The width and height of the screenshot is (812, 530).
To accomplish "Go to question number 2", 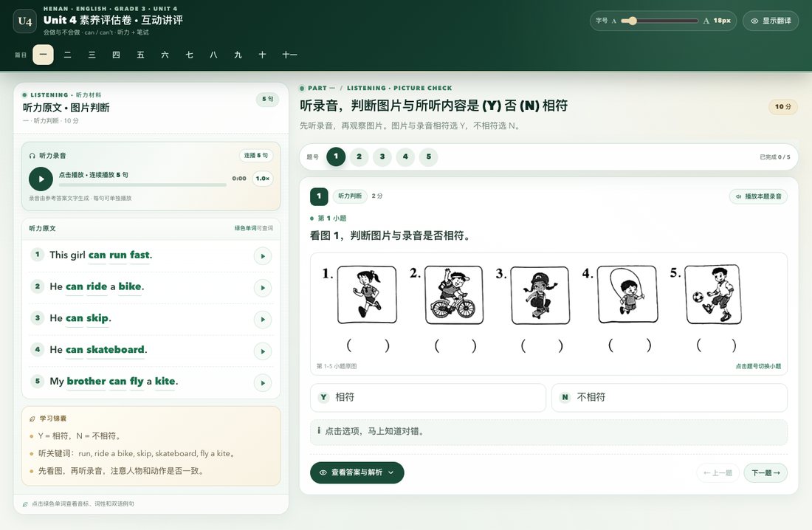I will [359, 156].
